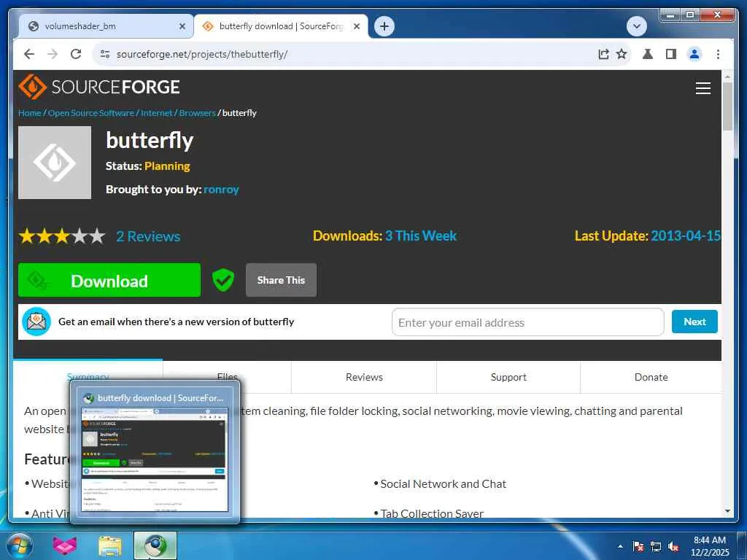Click the page scrollbar down arrow

coord(727,511)
